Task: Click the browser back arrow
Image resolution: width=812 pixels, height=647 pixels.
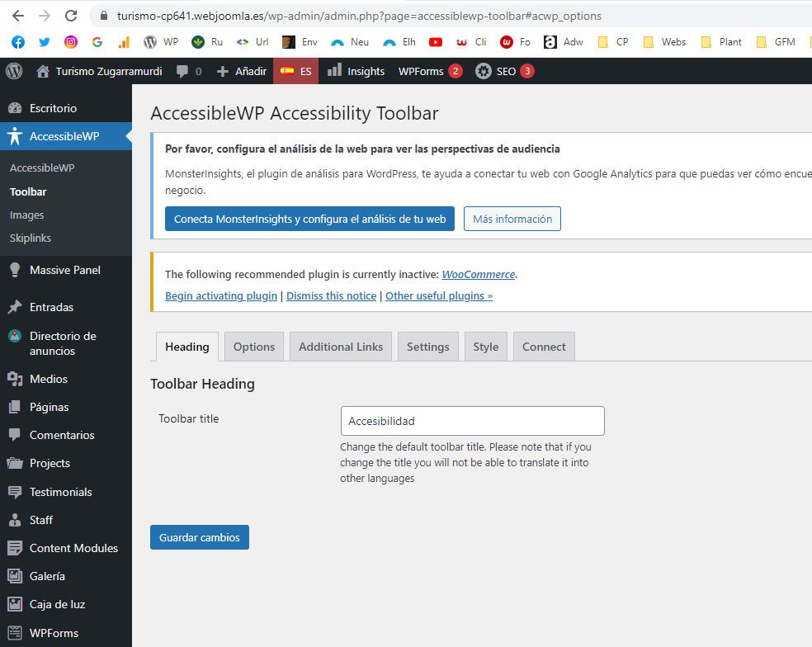Action: click(18, 16)
